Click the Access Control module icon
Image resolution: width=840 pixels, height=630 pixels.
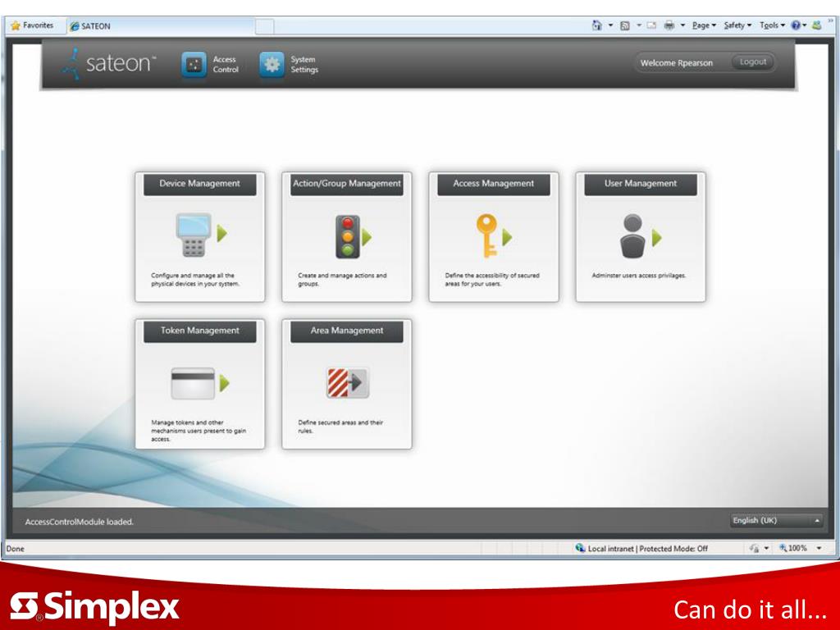(194, 65)
